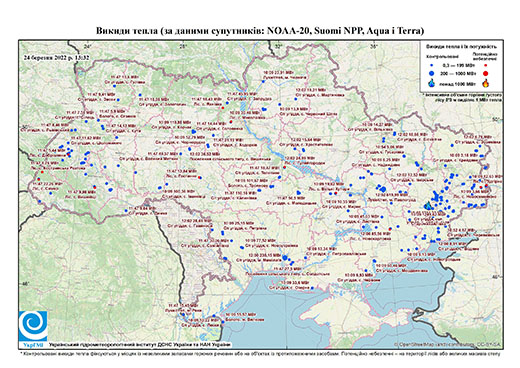520x368 pixels.
Task: Click large red circle legend marker
Action: click(485, 73)
